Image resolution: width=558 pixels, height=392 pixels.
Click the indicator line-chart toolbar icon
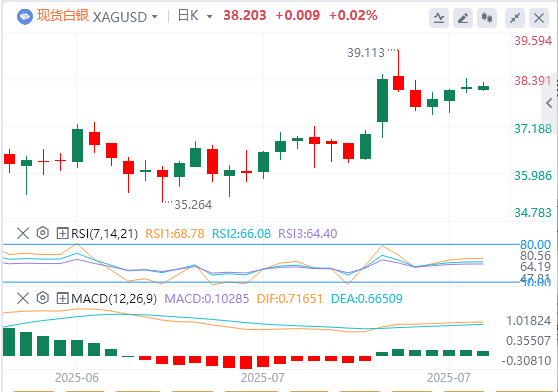coord(439,17)
